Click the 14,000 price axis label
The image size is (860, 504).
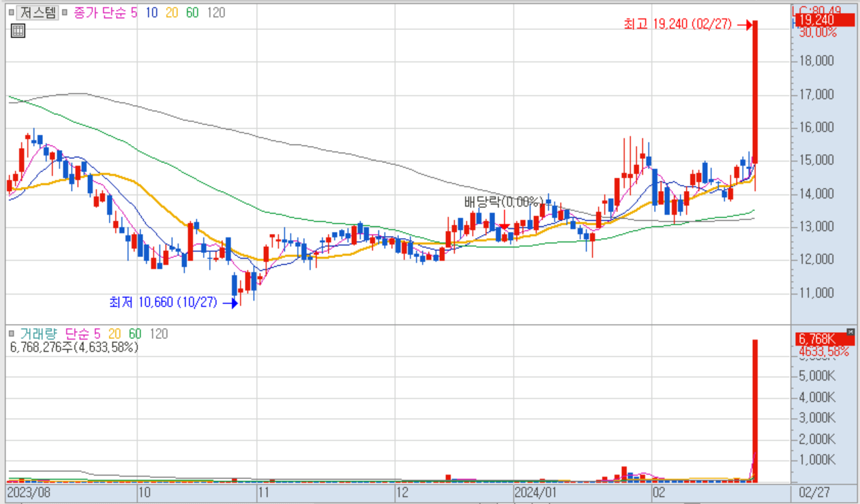tap(816, 194)
